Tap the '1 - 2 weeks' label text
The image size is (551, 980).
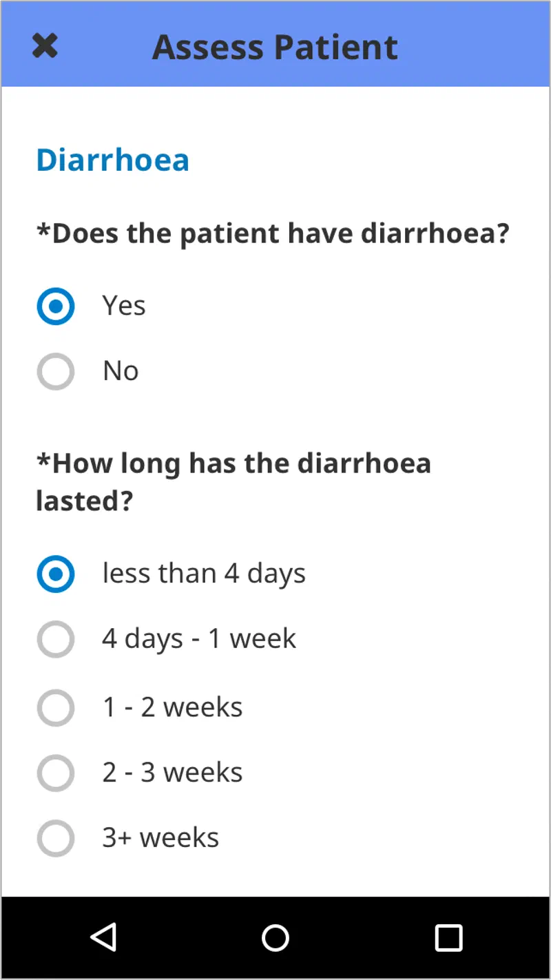(172, 707)
